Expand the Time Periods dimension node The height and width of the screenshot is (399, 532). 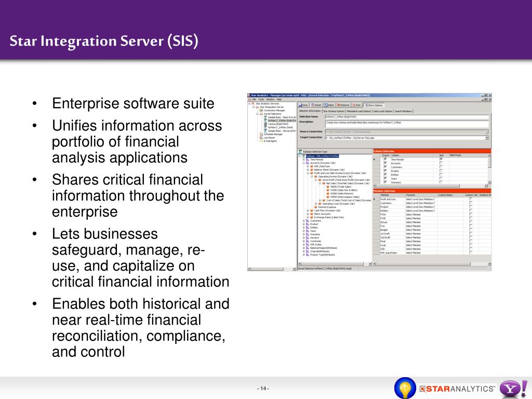point(304,159)
